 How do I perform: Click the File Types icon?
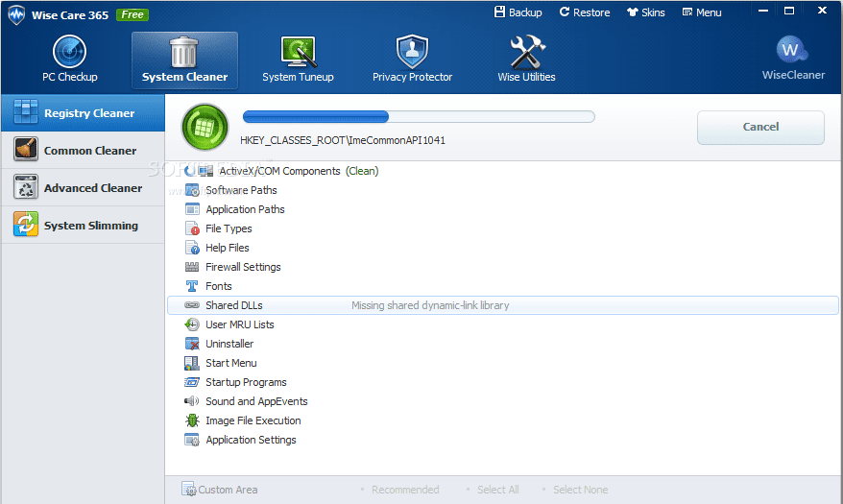click(192, 228)
